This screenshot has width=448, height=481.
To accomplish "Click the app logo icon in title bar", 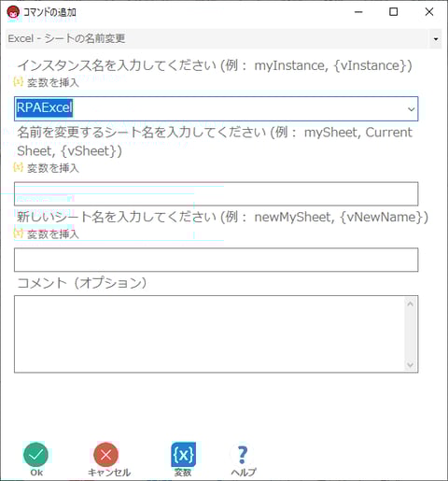I will (13, 12).
